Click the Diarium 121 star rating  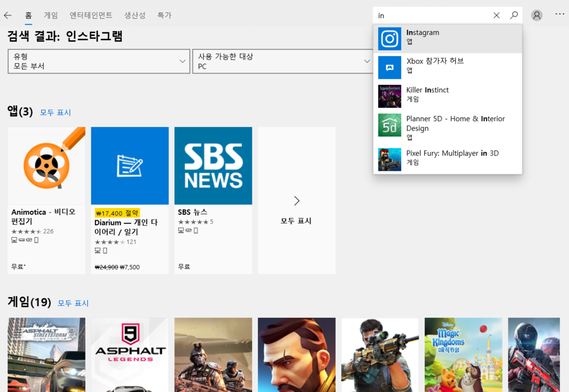[115, 242]
